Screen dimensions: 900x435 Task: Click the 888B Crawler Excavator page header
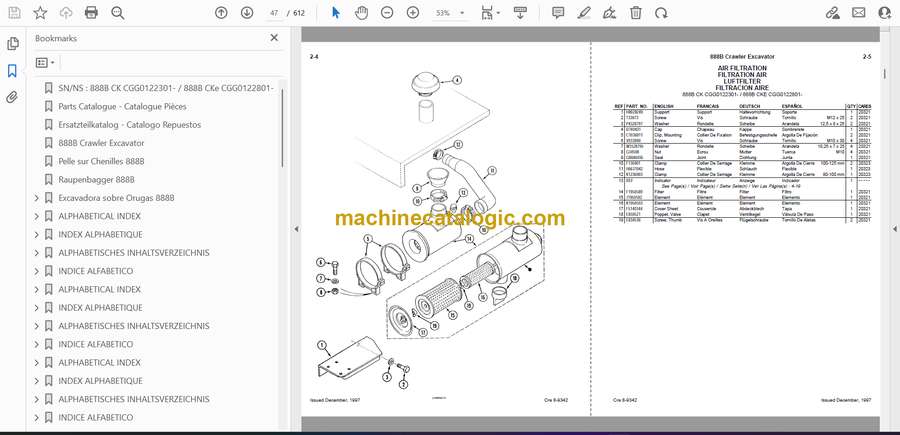(742, 57)
